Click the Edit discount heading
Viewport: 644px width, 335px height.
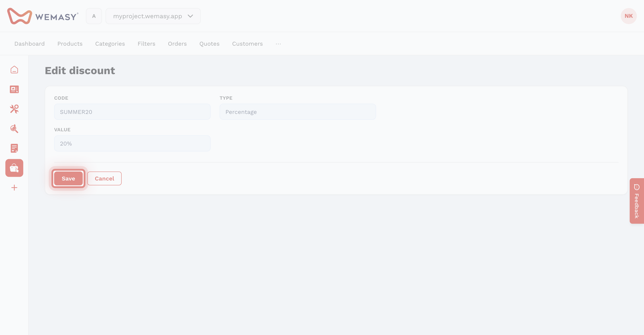(80, 71)
